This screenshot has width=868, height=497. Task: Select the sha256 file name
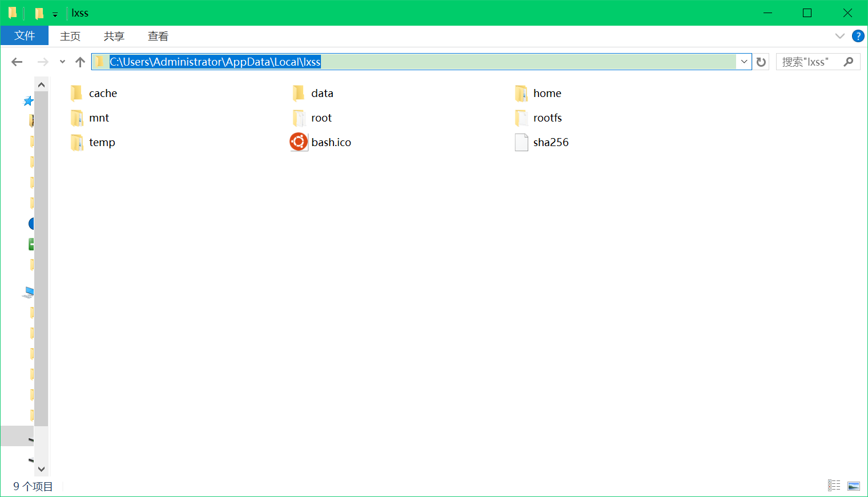click(x=551, y=142)
